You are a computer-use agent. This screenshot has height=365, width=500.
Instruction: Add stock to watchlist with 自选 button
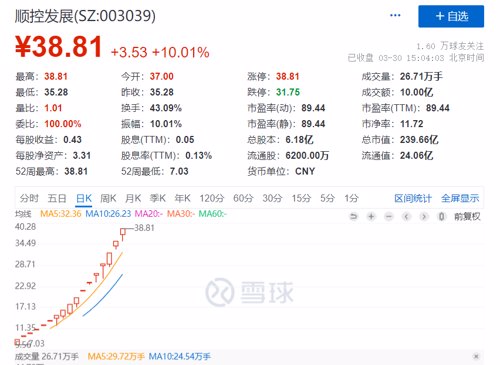[451, 16]
